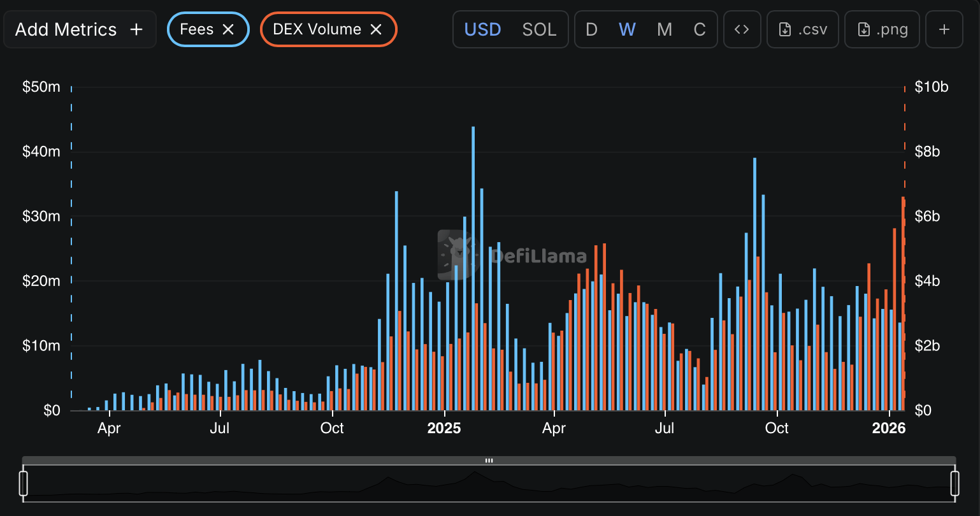Viewport: 980px width, 516px height.
Task: Select weekly (W) interval
Action: coord(627,29)
